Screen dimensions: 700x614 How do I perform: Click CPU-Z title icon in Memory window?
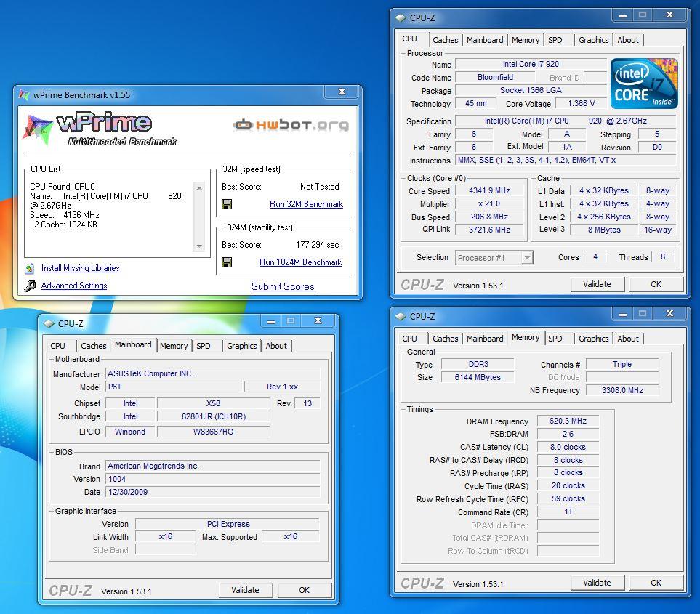[401, 316]
